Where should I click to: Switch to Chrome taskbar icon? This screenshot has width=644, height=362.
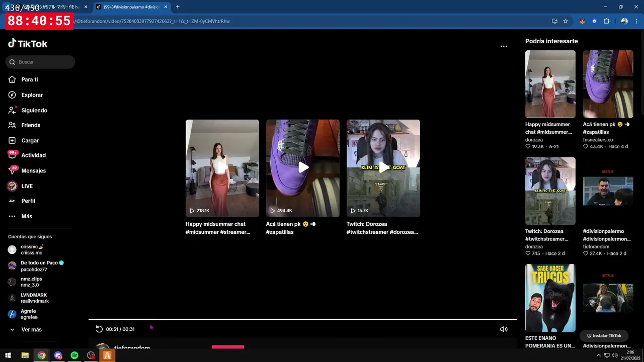pyautogui.click(x=41, y=355)
